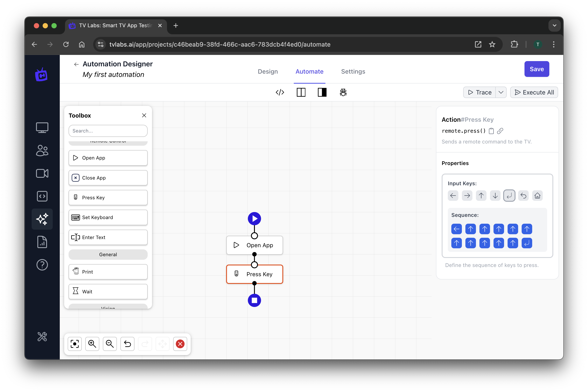Click the Press Key node icon

236,274
